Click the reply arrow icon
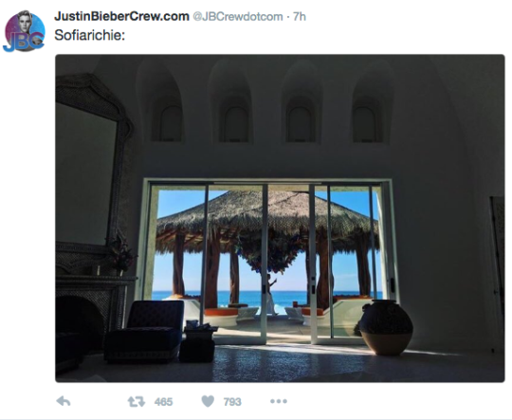The image size is (512, 420). tap(64, 401)
